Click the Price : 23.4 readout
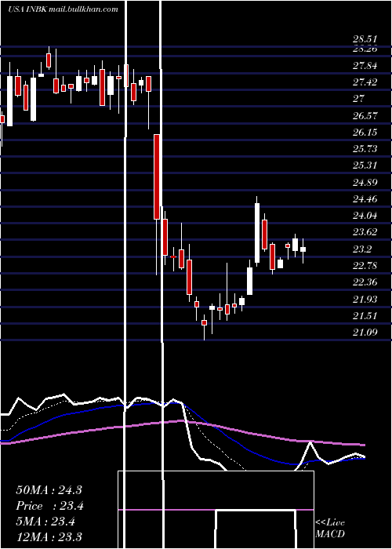 coord(50,506)
